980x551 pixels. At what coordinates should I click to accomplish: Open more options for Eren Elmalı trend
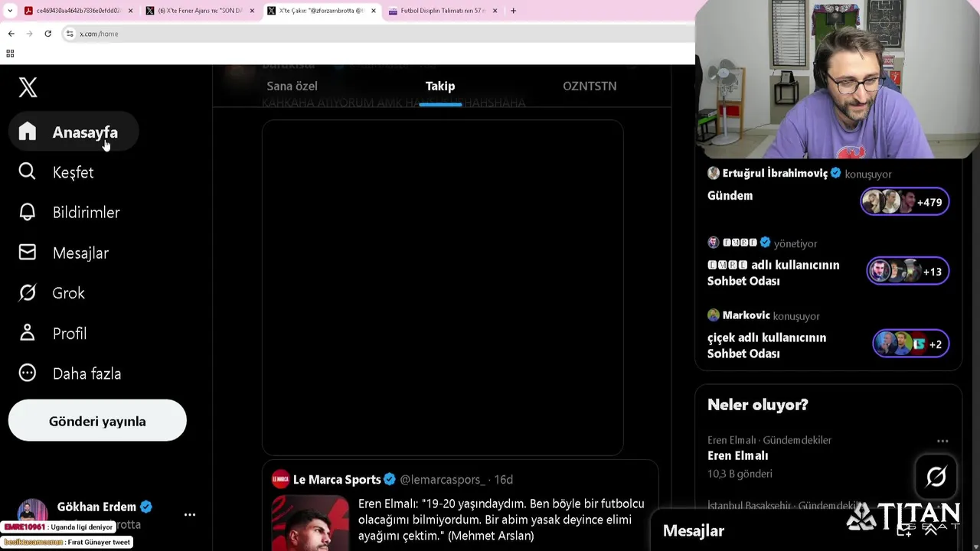click(942, 441)
